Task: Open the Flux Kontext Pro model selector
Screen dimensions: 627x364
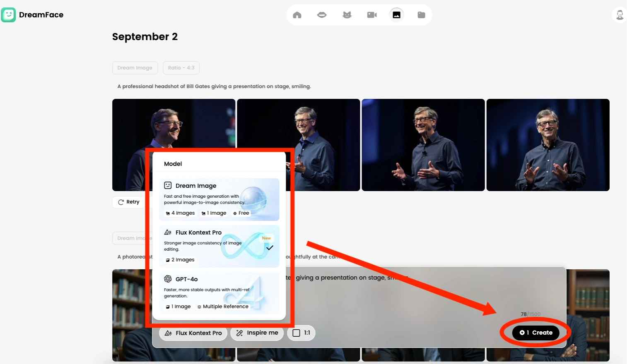Action: coord(193,333)
